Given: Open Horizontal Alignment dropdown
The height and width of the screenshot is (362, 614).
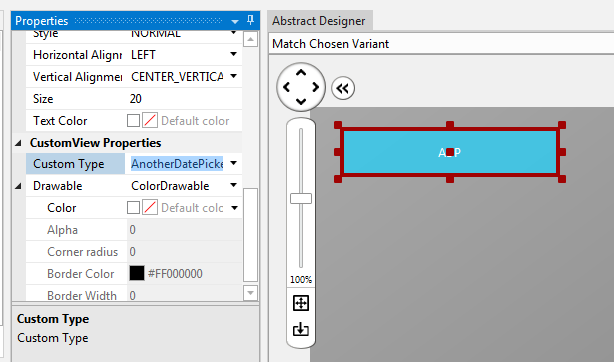Looking at the screenshot, I should point(234,54).
